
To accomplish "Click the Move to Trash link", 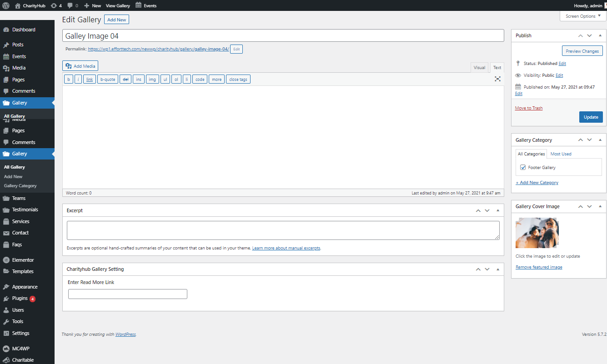I will tap(528, 108).
